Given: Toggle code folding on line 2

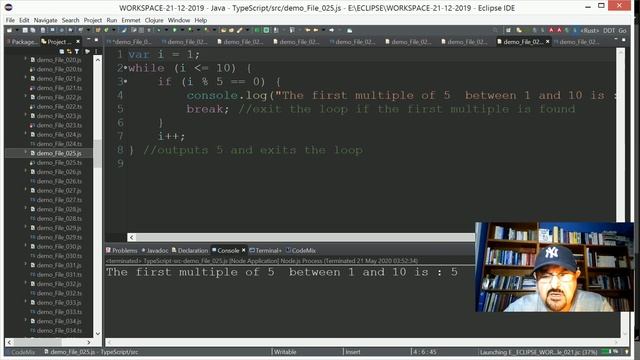Looking at the screenshot, I should coord(125,68).
